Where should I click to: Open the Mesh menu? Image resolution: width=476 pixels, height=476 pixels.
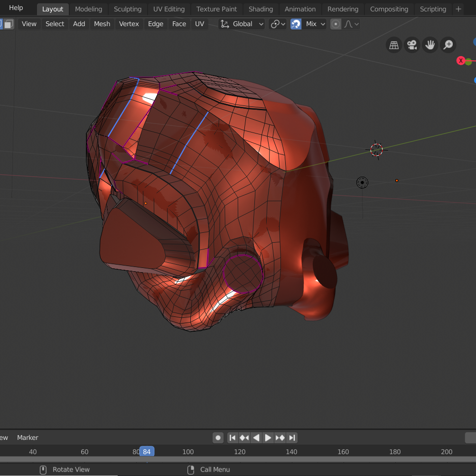[x=102, y=24]
